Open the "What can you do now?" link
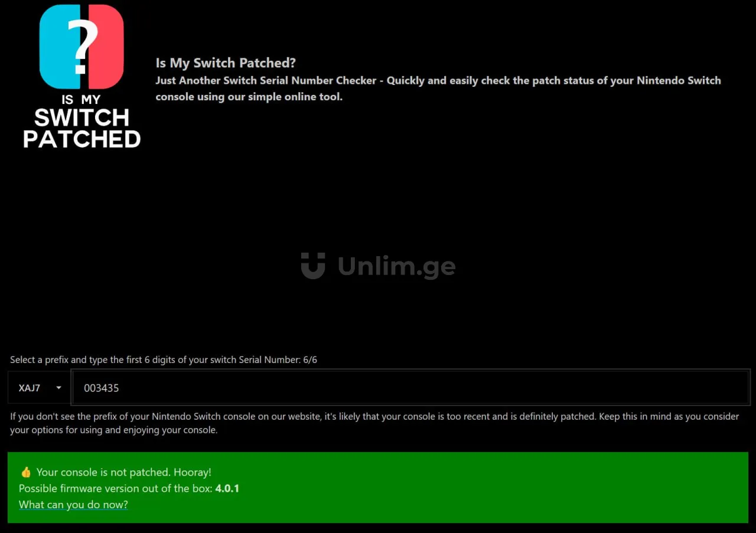This screenshot has width=756, height=533. tap(73, 505)
